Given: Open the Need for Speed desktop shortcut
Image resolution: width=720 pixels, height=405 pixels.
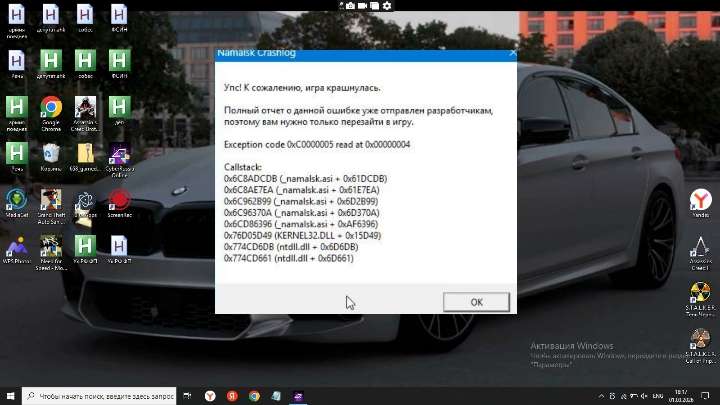Looking at the screenshot, I should pos(51,246).
